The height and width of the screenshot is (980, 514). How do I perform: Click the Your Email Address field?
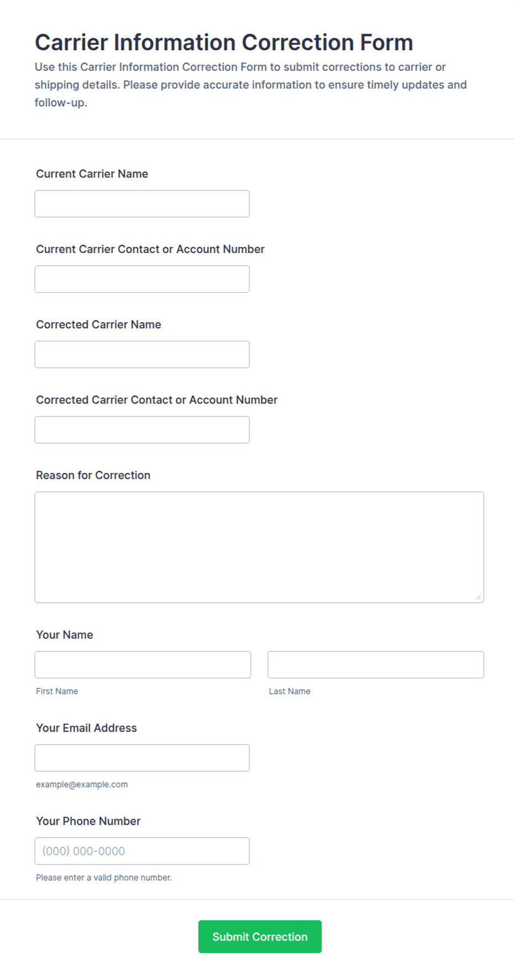[142, 758]
